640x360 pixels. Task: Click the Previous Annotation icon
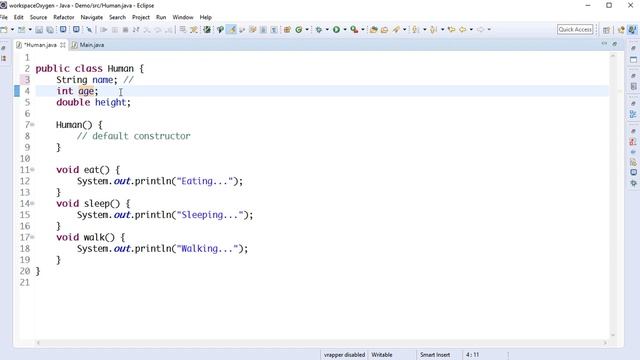pos(433,29)
